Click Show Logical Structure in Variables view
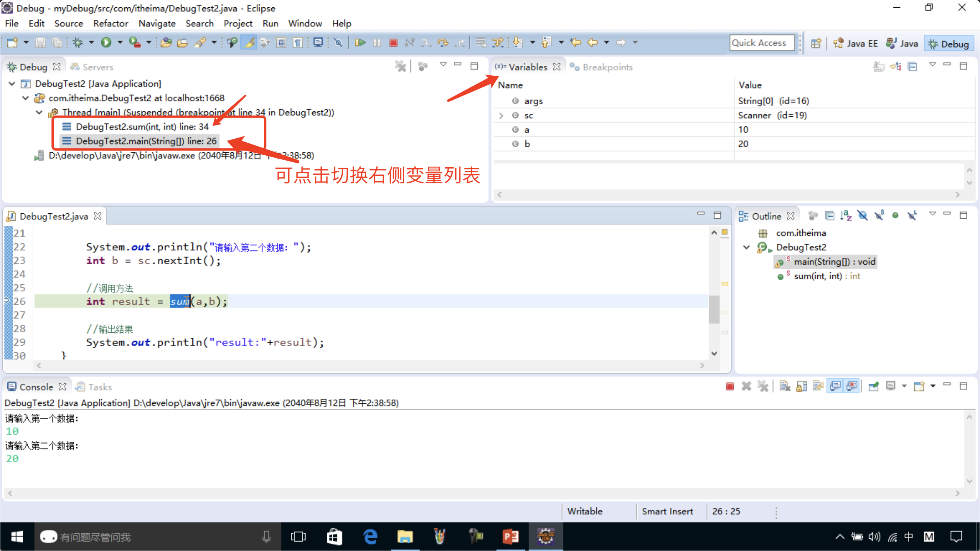This screenshot has height=551, width=980. (895, 66)
